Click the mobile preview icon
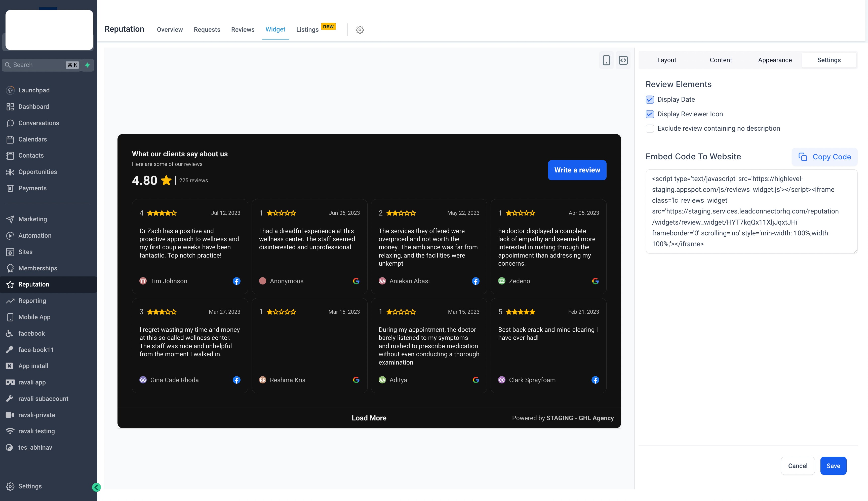The width and height of the screenshot is (868, 501). coord(606,60)
